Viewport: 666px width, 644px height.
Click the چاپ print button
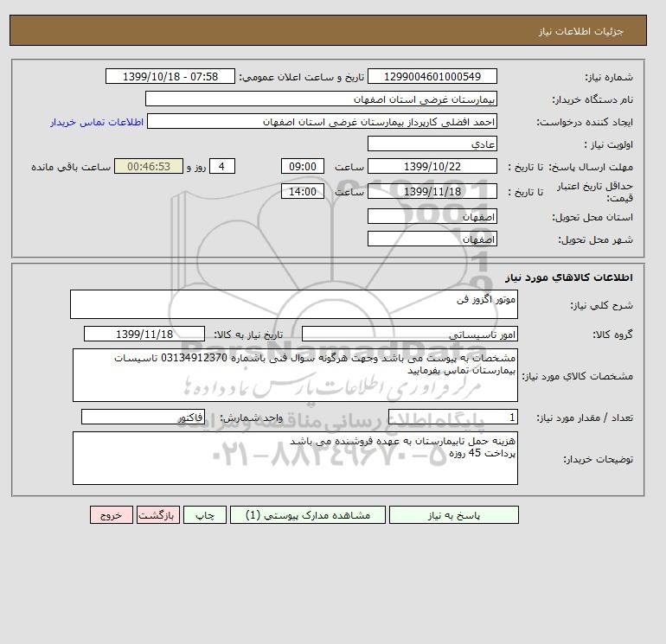point(205,515)
